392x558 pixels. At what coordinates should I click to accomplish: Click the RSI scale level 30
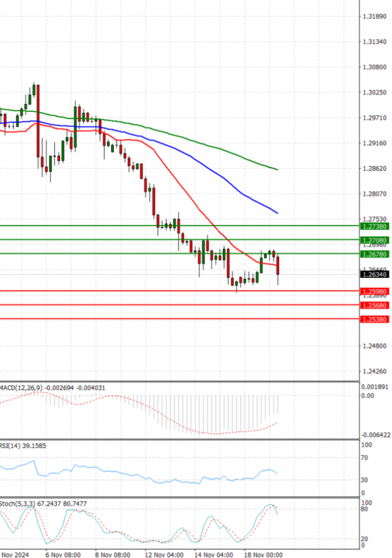click(x=365, y=480)
